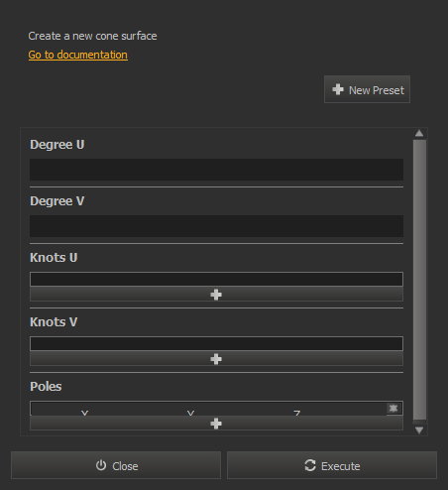Add a new row to Poles
448x490 pixels.
pos(216,423)
